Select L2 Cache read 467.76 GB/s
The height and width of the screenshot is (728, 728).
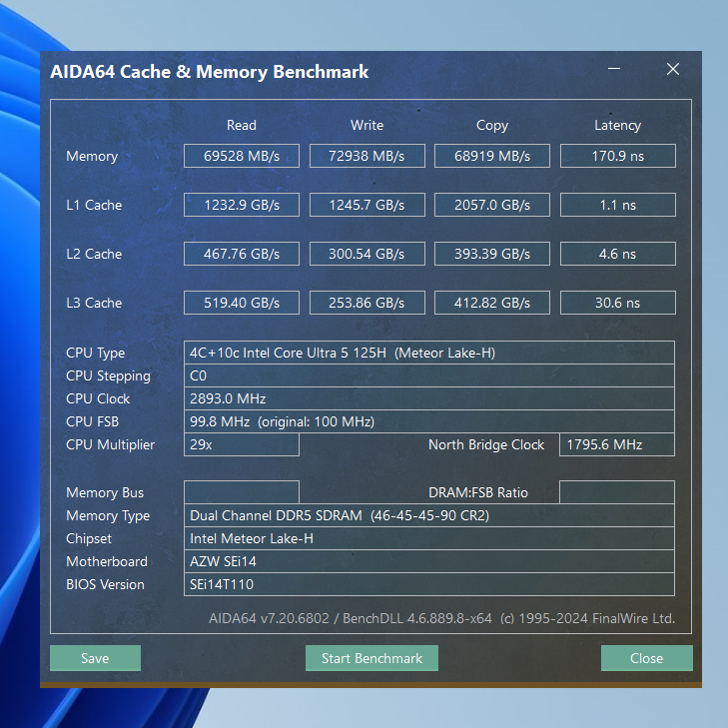point(242,254)
